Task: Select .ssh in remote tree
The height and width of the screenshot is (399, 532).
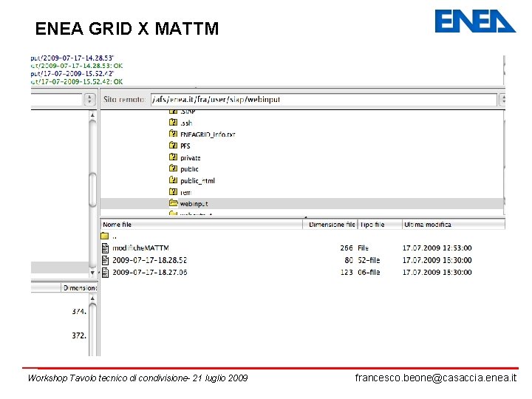Action: point(186,123)
